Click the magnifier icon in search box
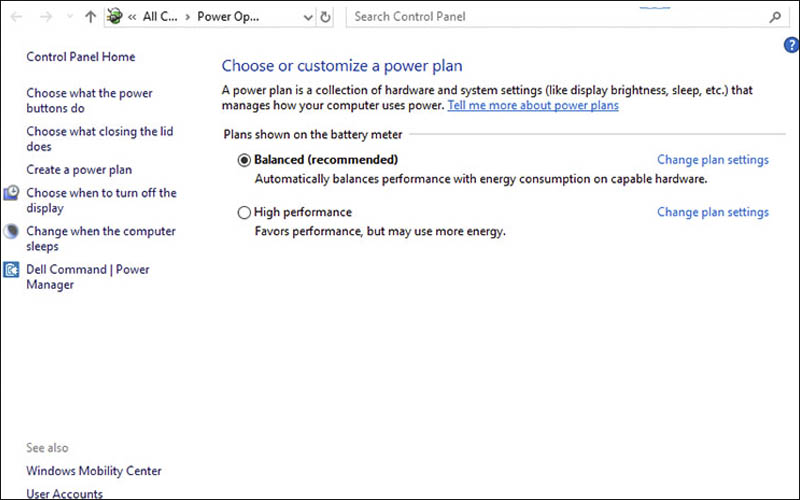 point(775,17)
